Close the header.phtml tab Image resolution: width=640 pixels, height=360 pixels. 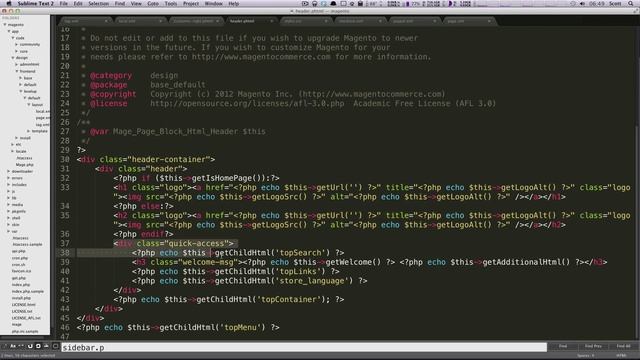click(272, 21)
